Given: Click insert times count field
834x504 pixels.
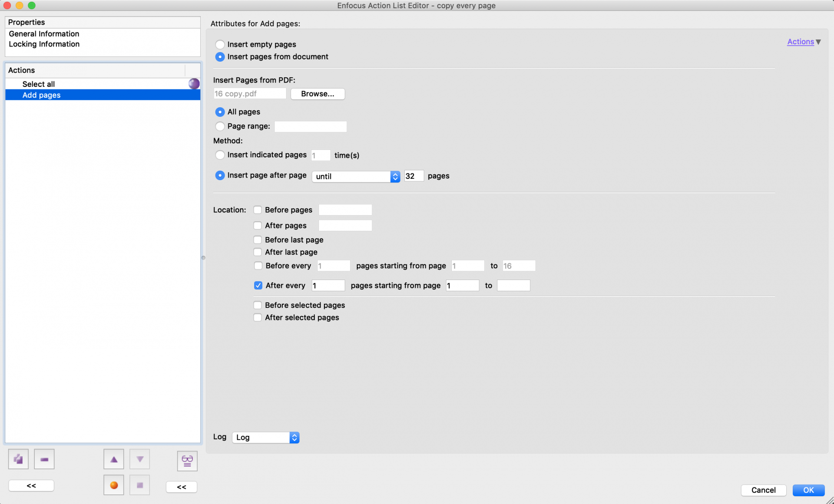Looking at the screenshot, I should point(321,155).
